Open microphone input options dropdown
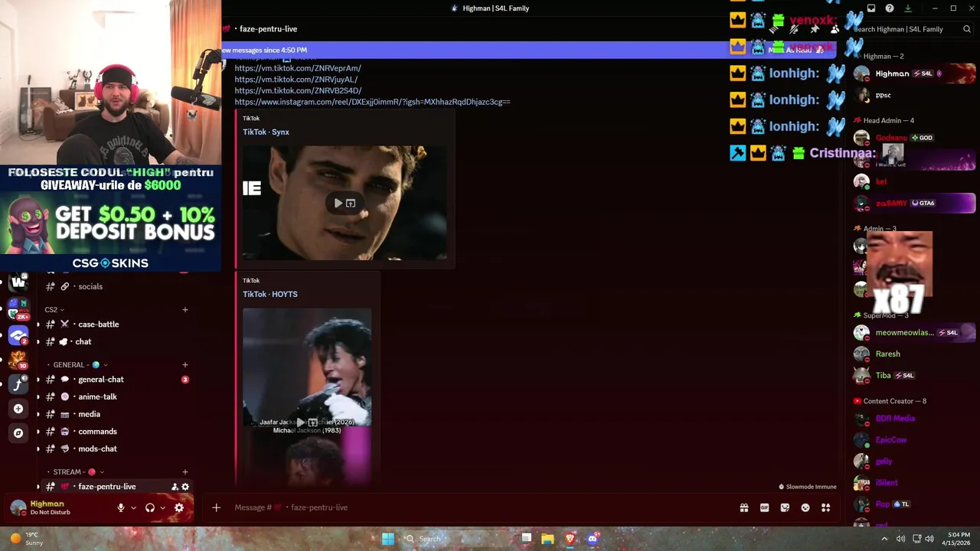This screenshot has width=980, height=551. pos(133,507)
